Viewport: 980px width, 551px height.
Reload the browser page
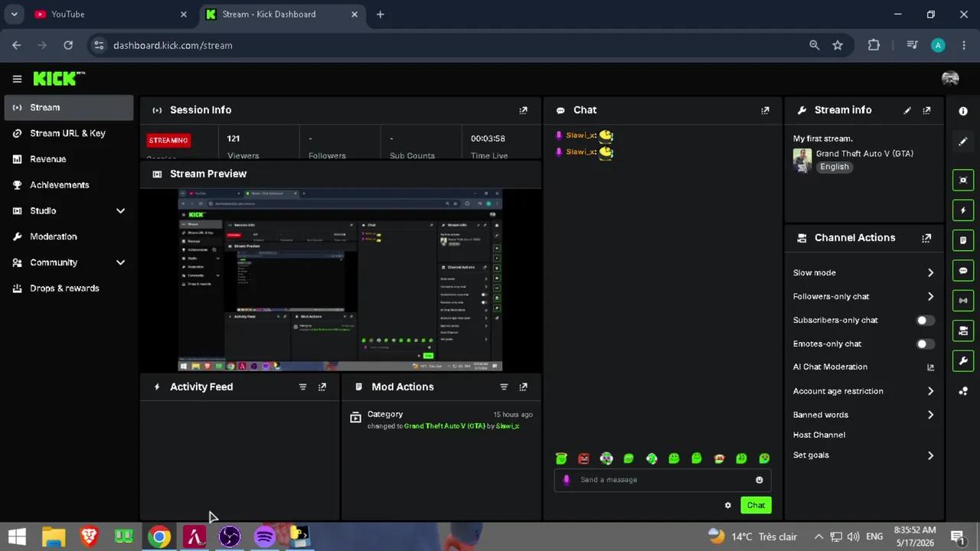click(68, 45)
